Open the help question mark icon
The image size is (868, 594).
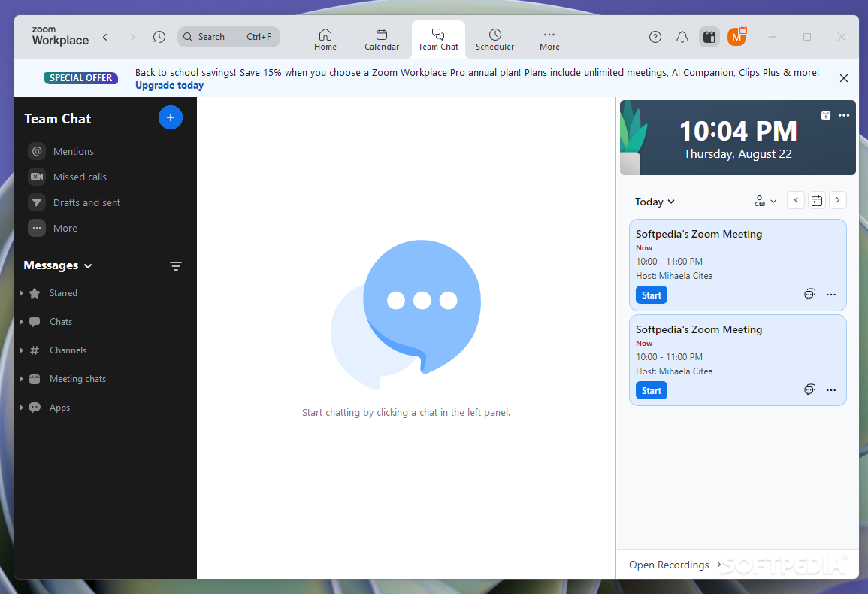click(x=655, y=37)
